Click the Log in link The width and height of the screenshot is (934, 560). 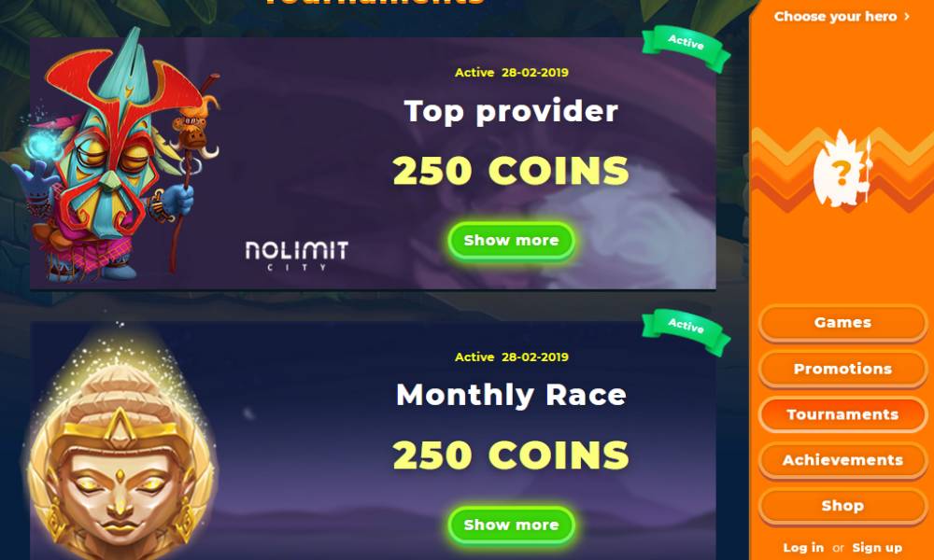tap(803, 548)
